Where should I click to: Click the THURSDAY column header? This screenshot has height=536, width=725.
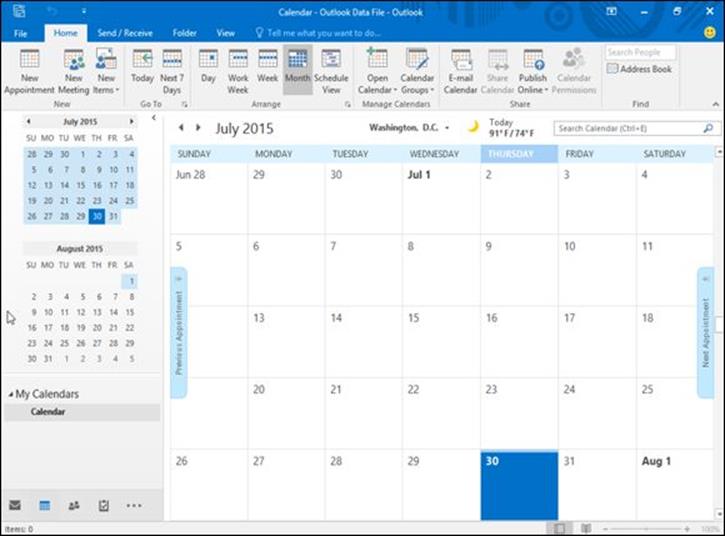pyautogui.click(x=519, y=154)
